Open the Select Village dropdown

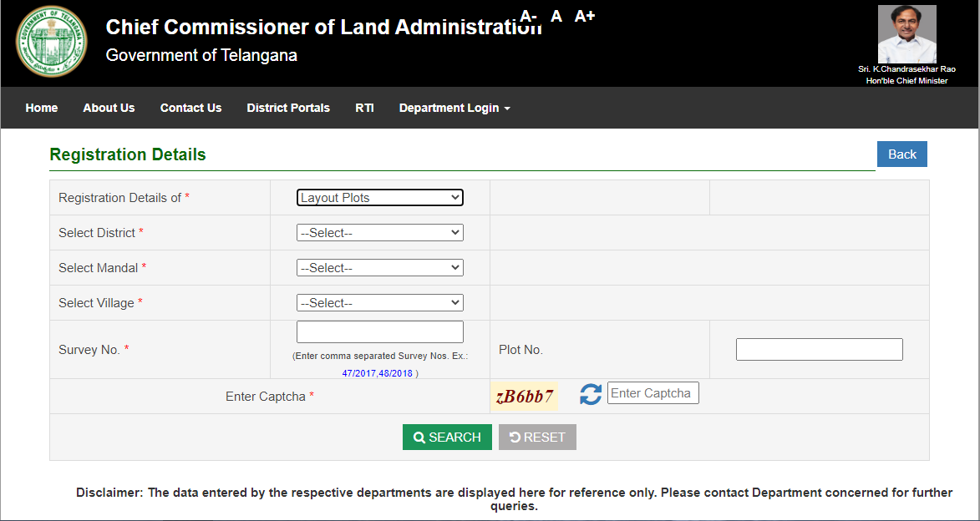[380, 303]
